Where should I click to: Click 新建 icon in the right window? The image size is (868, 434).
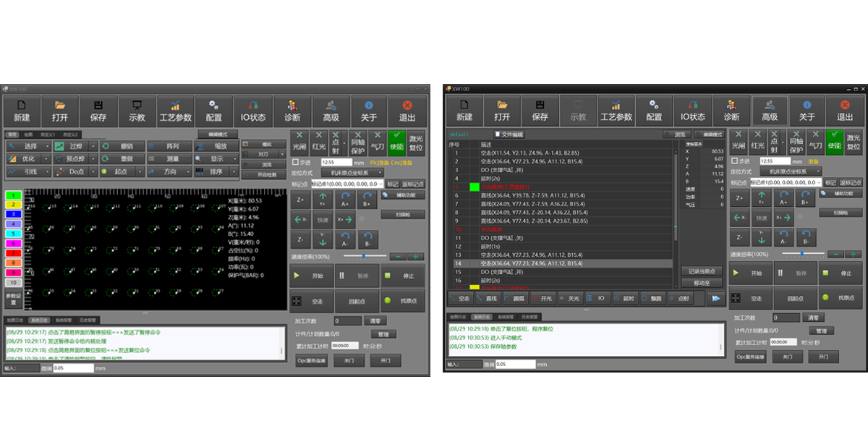pos(464,110)
